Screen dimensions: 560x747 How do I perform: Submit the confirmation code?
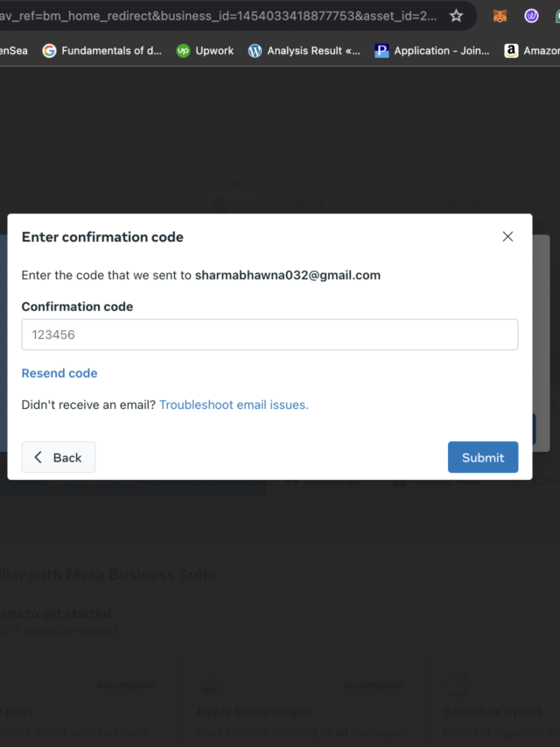(x=483, y=457)
